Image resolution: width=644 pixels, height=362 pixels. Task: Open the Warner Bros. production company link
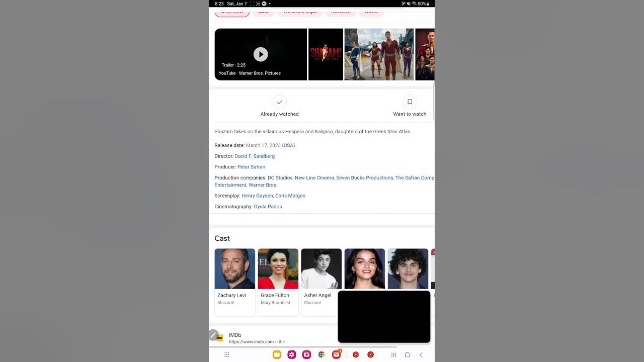(x=263, y=185)
